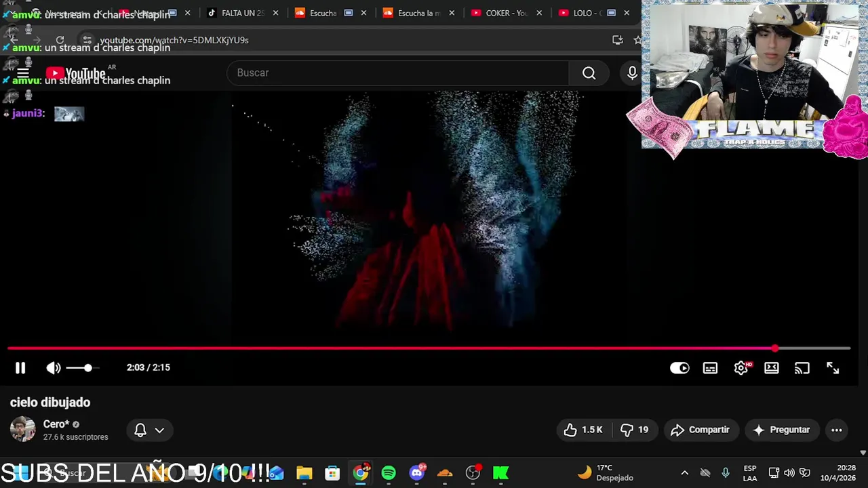Open the Cero* channel name link
This screenshot has height=488, width=868.
click(x=56, y=424)
